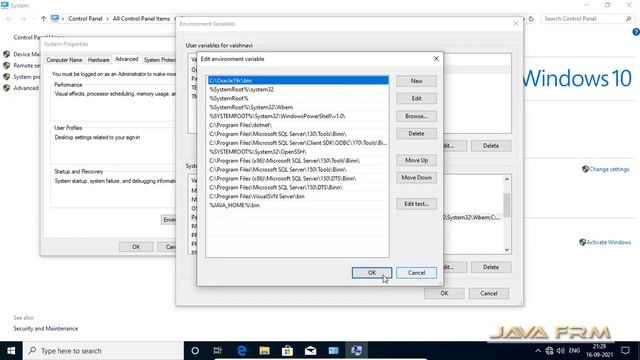Click the system variables scrollbar thumb

[x=507, y=205]
